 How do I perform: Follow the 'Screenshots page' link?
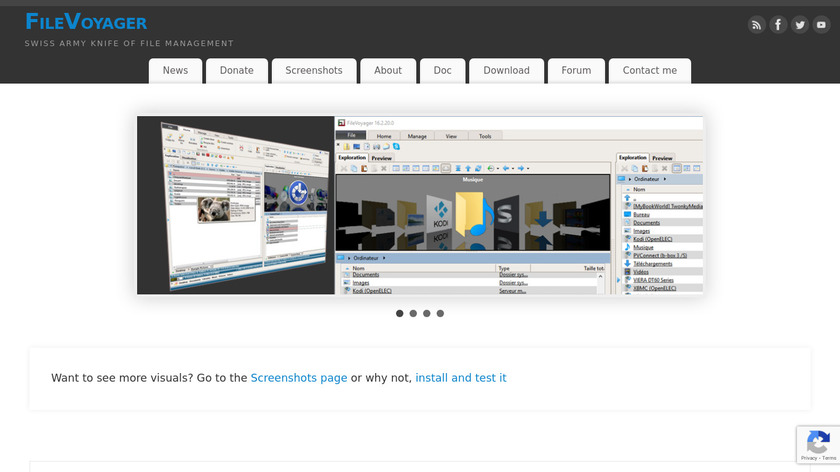[x=299, y=378]
